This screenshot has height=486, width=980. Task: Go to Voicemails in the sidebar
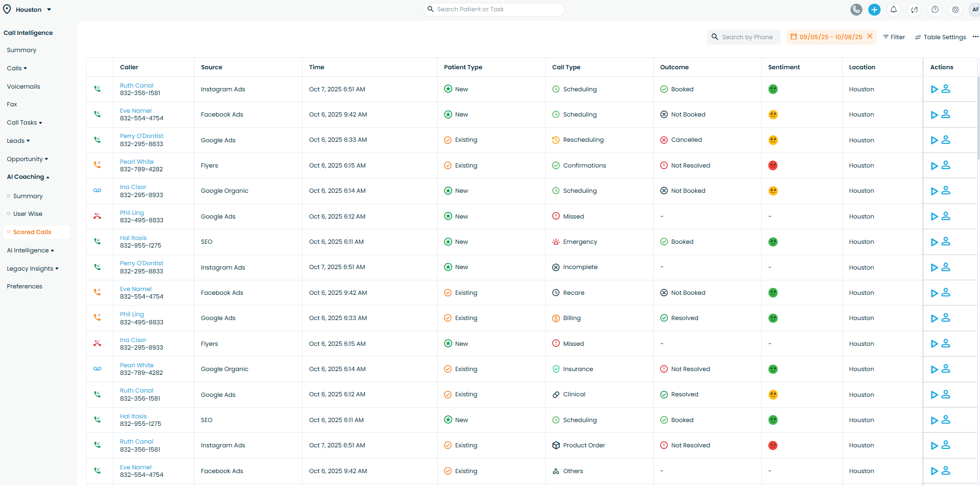click(x=24, y=86)
